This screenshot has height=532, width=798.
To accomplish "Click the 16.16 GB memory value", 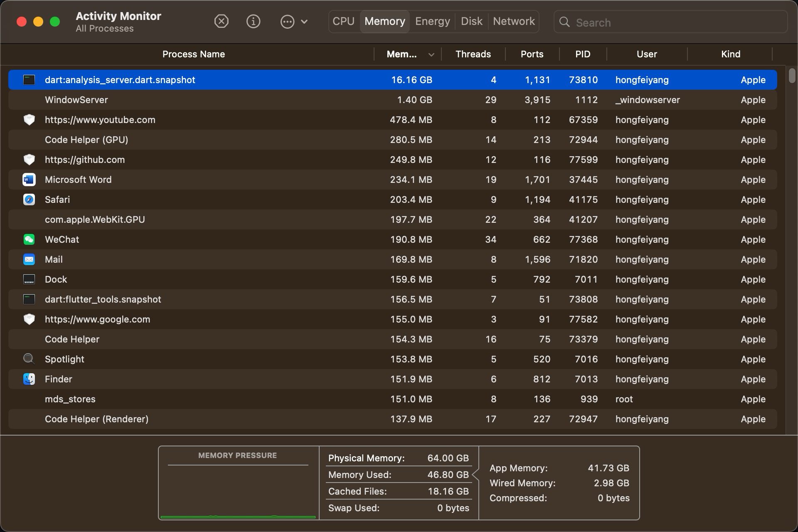I will (411, 80).
